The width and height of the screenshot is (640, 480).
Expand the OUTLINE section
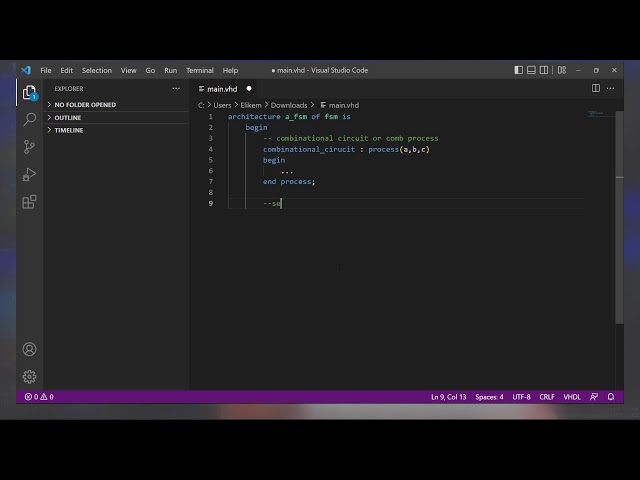click(116, 118)
